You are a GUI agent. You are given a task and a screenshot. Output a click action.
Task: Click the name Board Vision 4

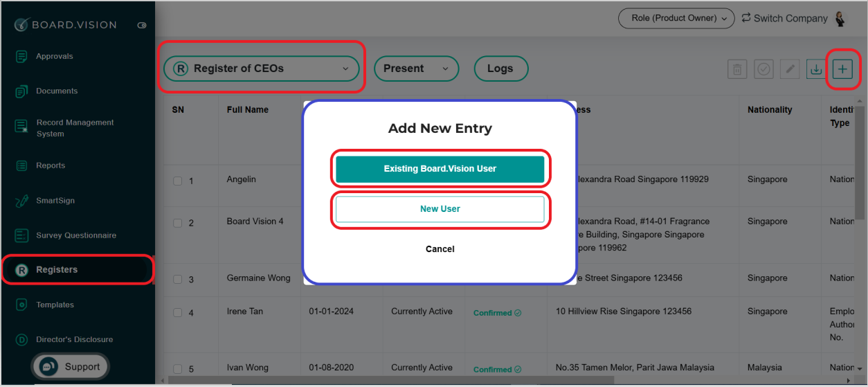click(255, 222)
